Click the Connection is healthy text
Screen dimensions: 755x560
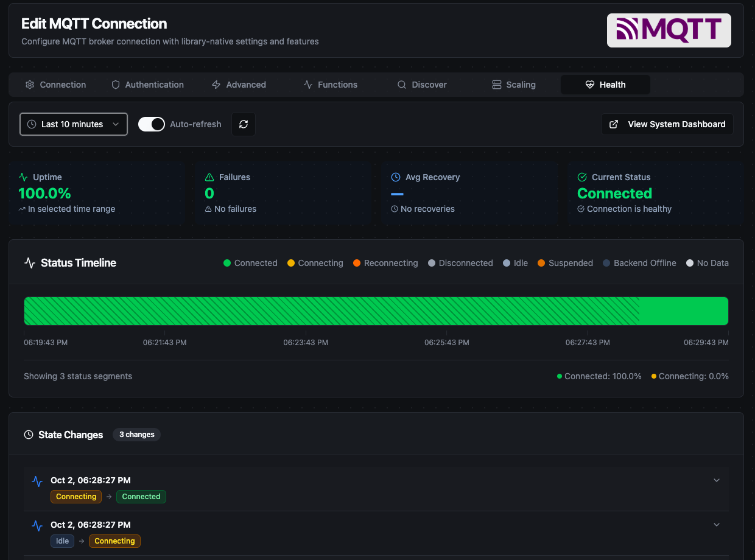tap(629, 209)
